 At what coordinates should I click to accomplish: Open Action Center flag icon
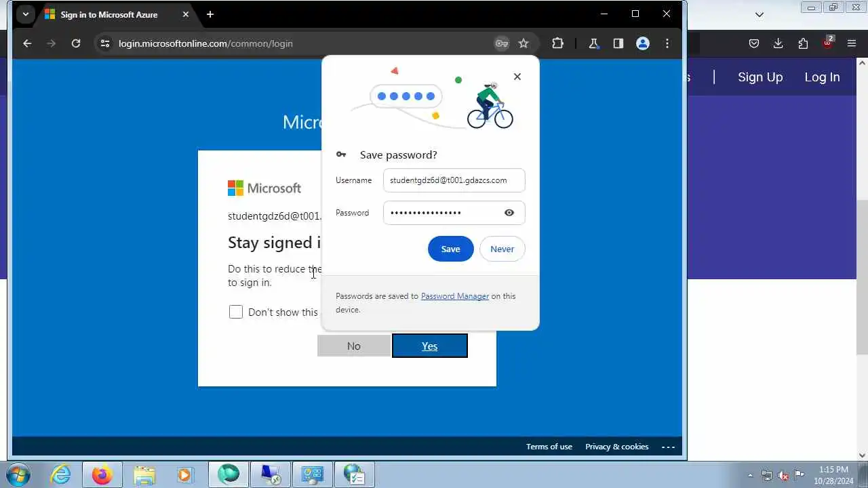(x=800, y=475)
